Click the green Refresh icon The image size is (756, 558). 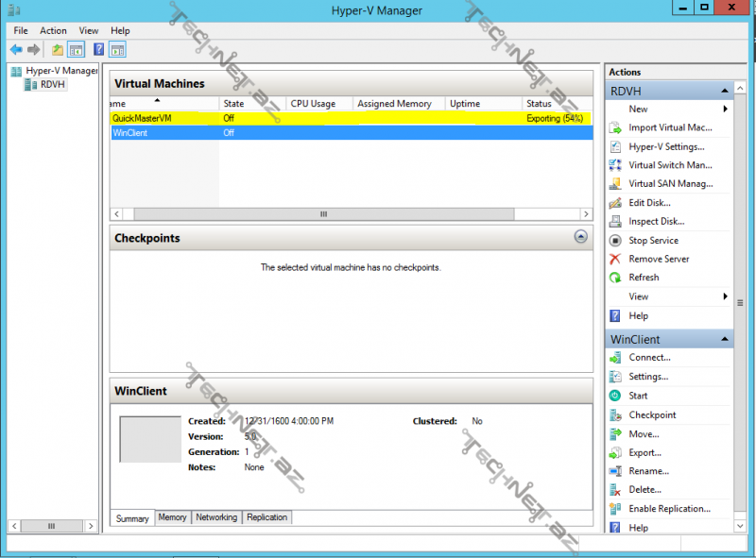click(x=615, y=278)
